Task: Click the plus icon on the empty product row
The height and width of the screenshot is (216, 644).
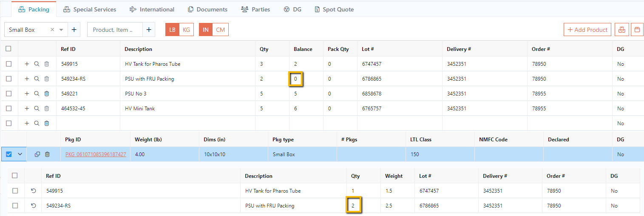Action: coord(27,123)
